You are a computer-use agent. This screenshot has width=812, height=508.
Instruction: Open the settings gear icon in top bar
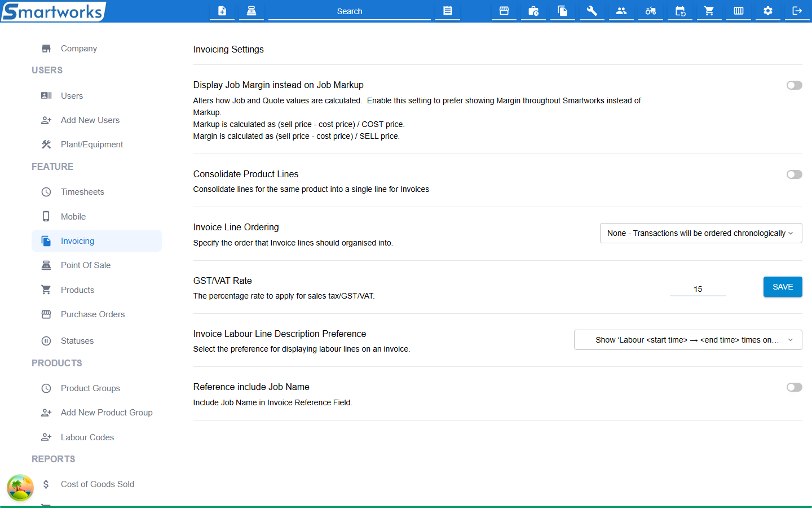[768, 11]
